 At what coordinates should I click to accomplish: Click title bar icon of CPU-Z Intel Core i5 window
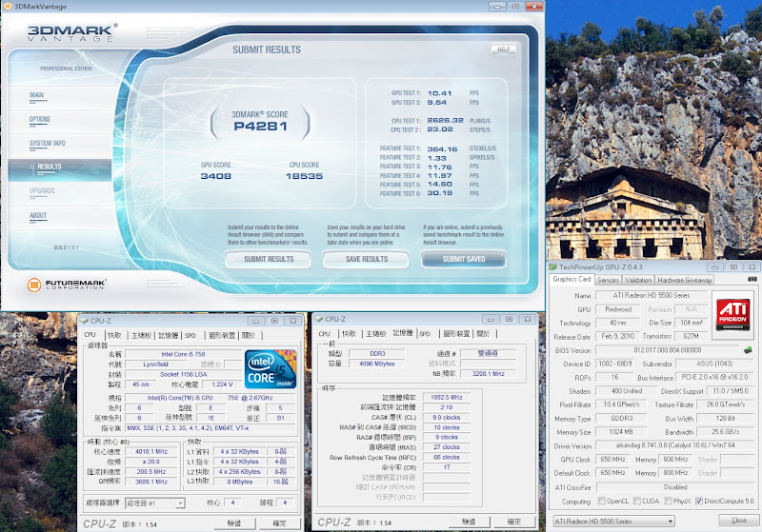84,321
